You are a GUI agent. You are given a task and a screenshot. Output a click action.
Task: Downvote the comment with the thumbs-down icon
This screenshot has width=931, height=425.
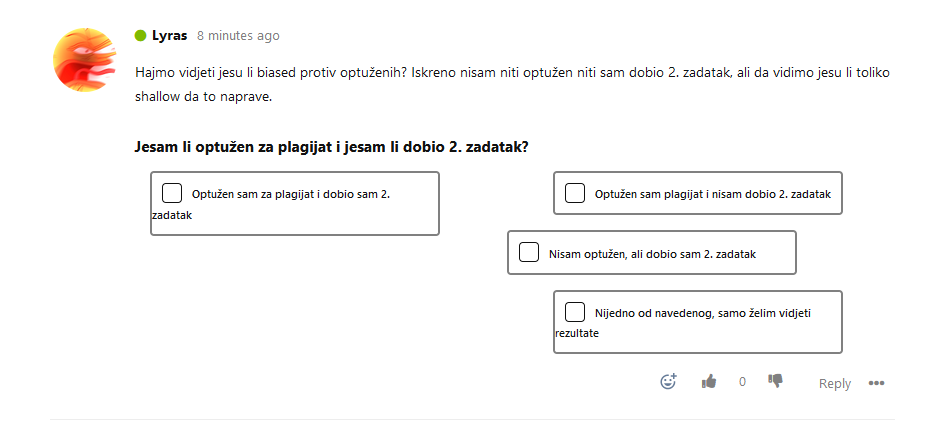(x=775, y=381)
